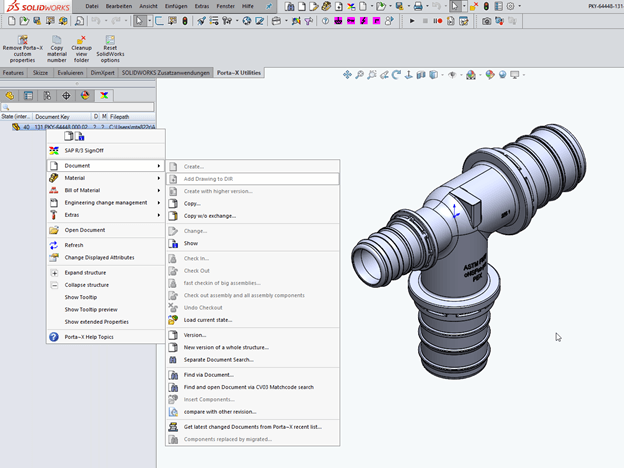
Task: Expand structure via plus icon entry
Action: tap(87, 272)
